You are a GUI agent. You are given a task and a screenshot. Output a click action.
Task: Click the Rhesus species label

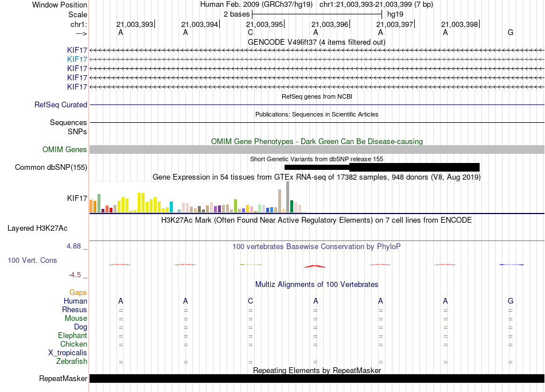(75, 309)
